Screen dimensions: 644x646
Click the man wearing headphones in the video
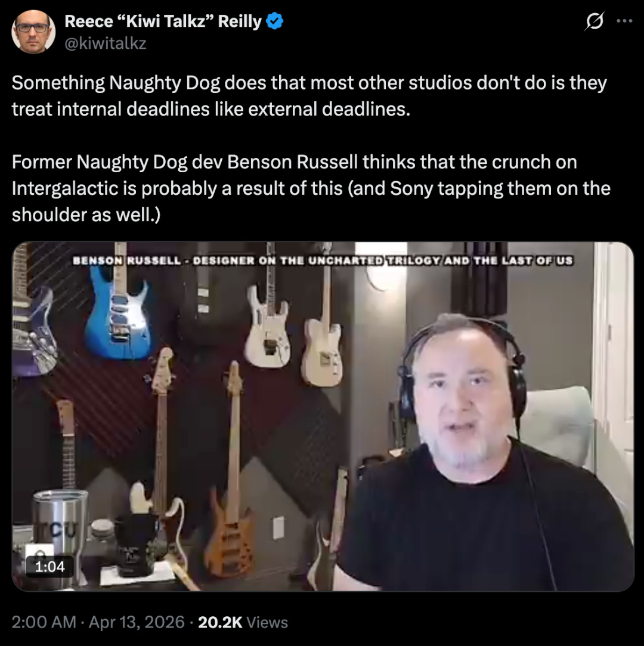(x=482, y=453)
